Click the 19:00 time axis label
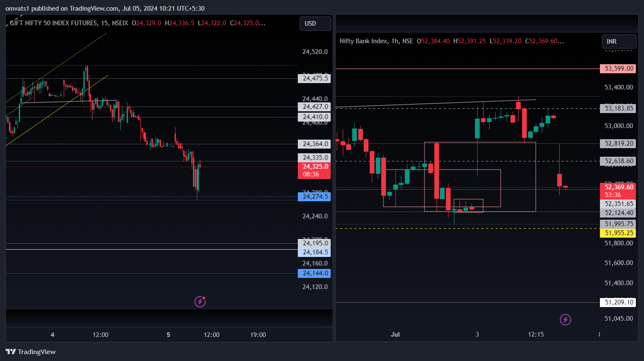 258,335
